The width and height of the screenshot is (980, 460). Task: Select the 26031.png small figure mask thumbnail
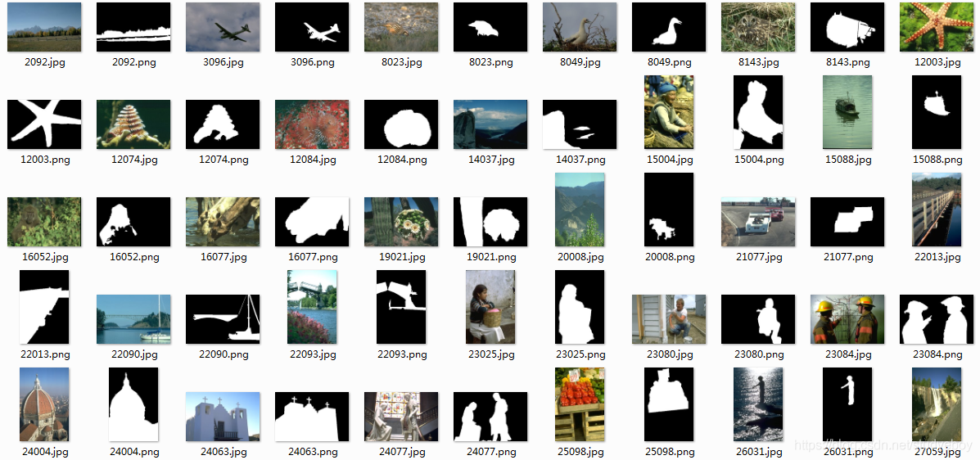(x=848, y=404)
